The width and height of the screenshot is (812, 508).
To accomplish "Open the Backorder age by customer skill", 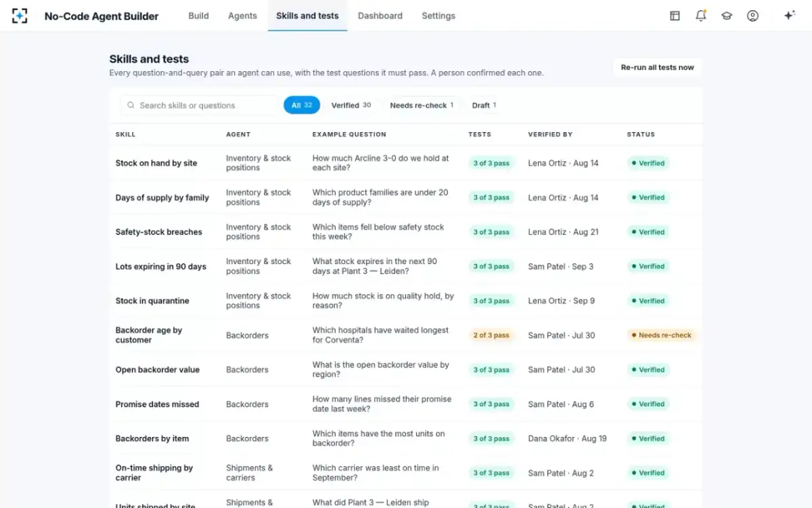I will click(x=149, y=335).
